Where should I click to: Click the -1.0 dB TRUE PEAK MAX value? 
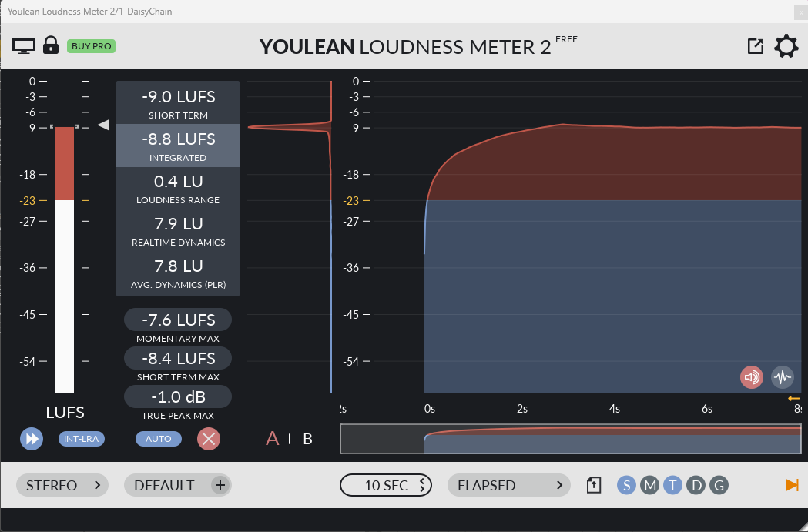178,397
